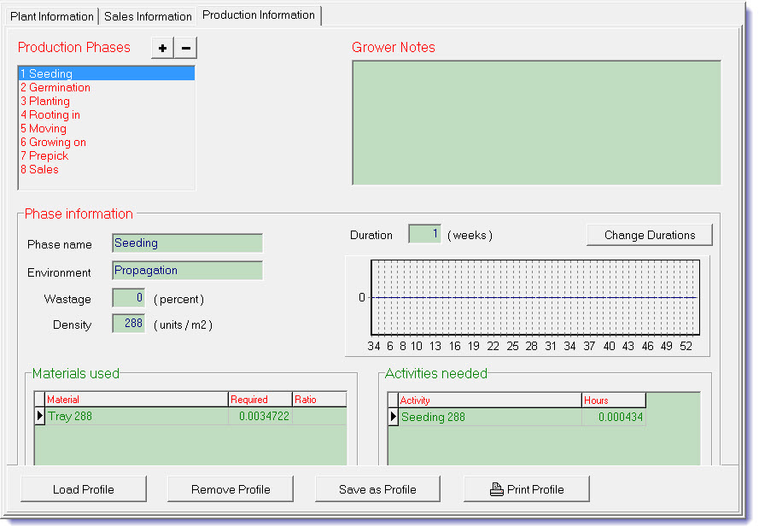Select the Seeding 288 activity cell

click(490, 417)
